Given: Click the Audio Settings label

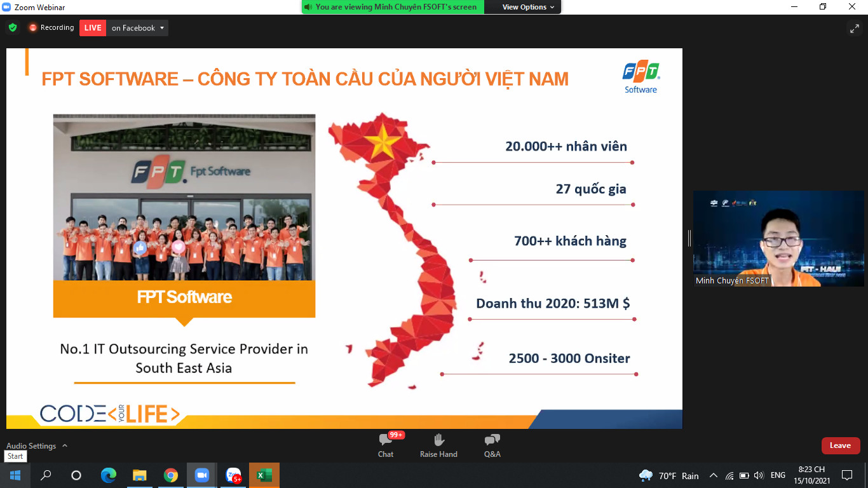Looking at the screenshot, I should coord(31,446).
